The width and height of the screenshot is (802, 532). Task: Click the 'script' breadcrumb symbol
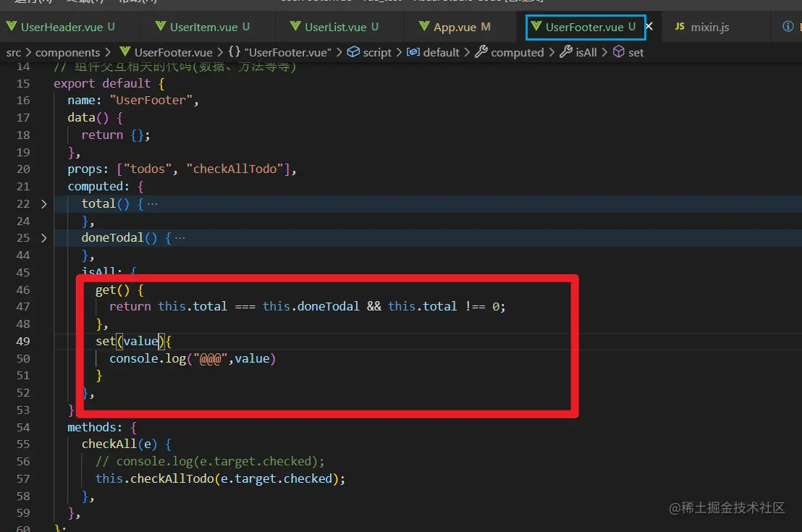(x=377, y=53)
